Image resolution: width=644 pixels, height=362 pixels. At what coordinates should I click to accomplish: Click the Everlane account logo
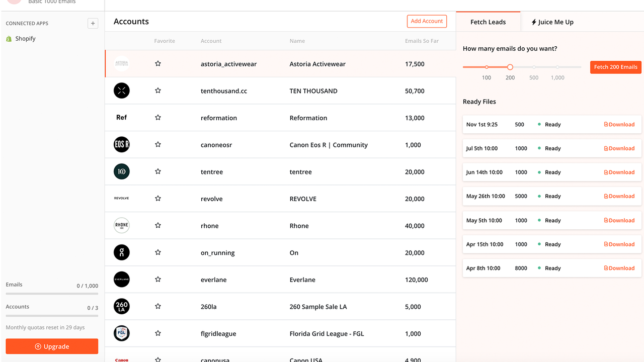click(x=122, y=280)
